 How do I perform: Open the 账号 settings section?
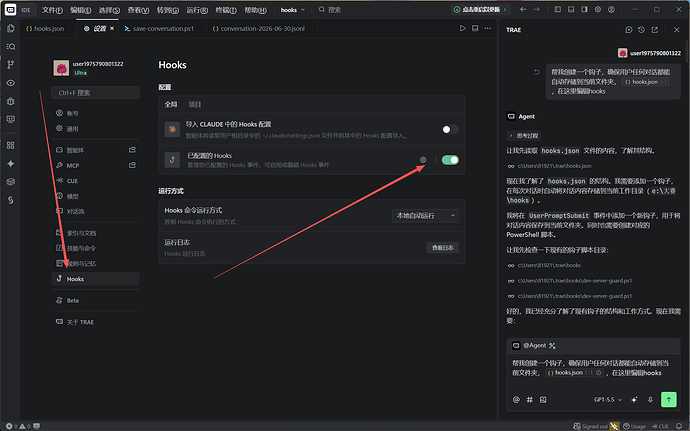[95, 113]
